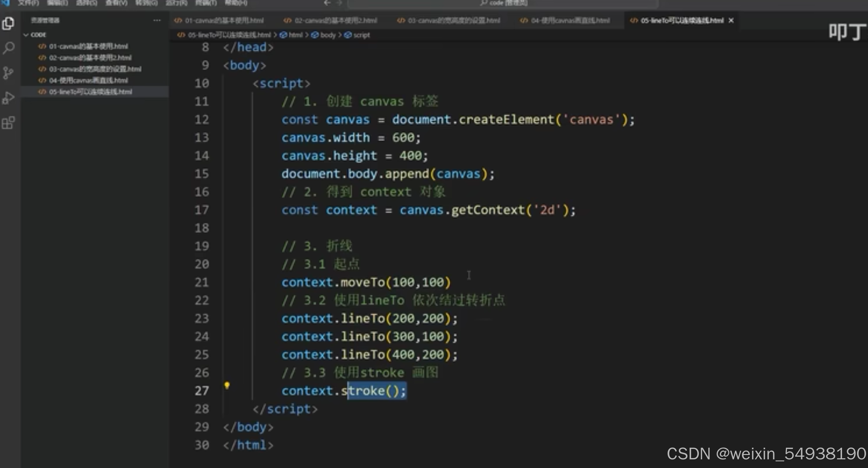Switch to the 01-canvas的基本使用.html editor tab

coord(224,21)
